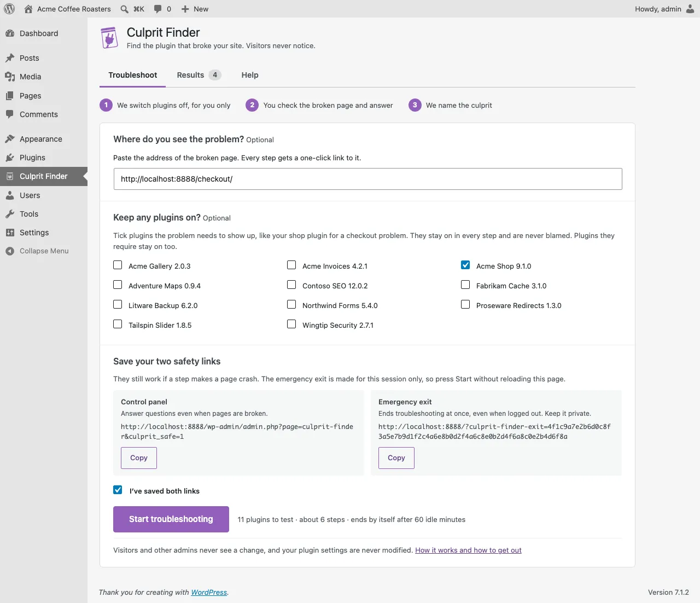
Task: Open Comments via its sidebar icon
Action: 10,114
